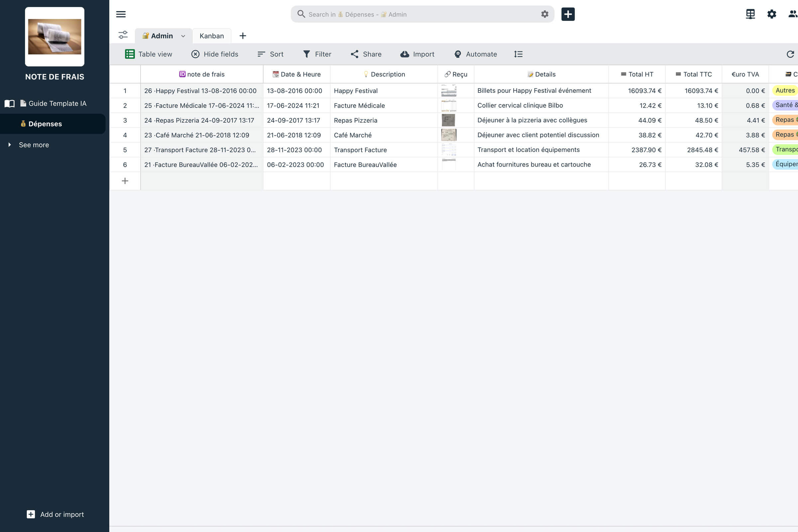This screenshot has width=798, height=532.
Task: Expand the See more section
Action: [34, 145]
